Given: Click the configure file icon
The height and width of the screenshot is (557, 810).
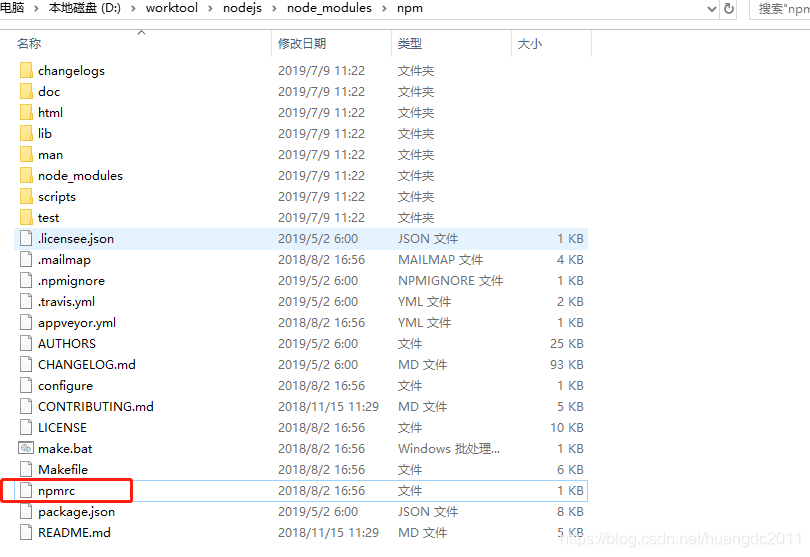Looking at the screenshot, I should tap(26, 385).
